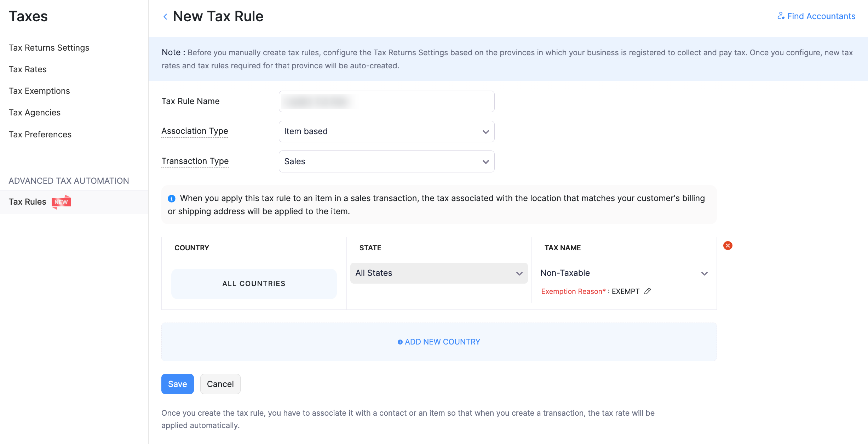Image resolution: width=868 pixels, height=444 pixels.
Task: Click the Find Accountants person icon
Action: 780,16
